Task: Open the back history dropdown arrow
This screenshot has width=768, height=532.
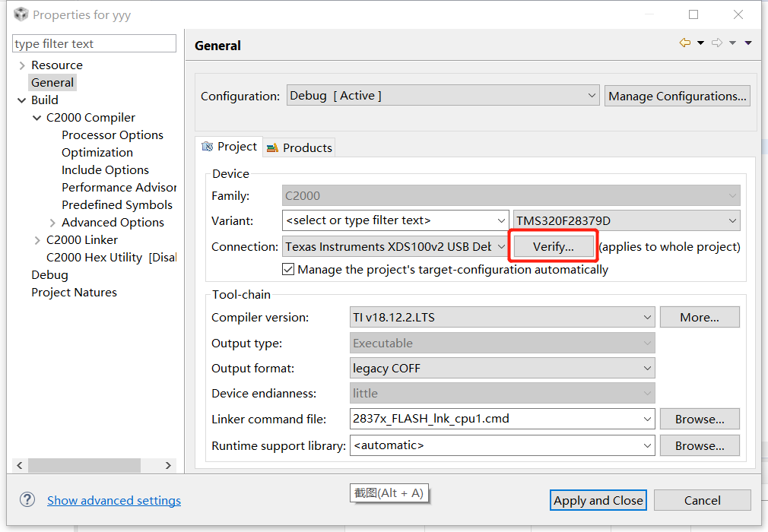Action: (700, 43)
